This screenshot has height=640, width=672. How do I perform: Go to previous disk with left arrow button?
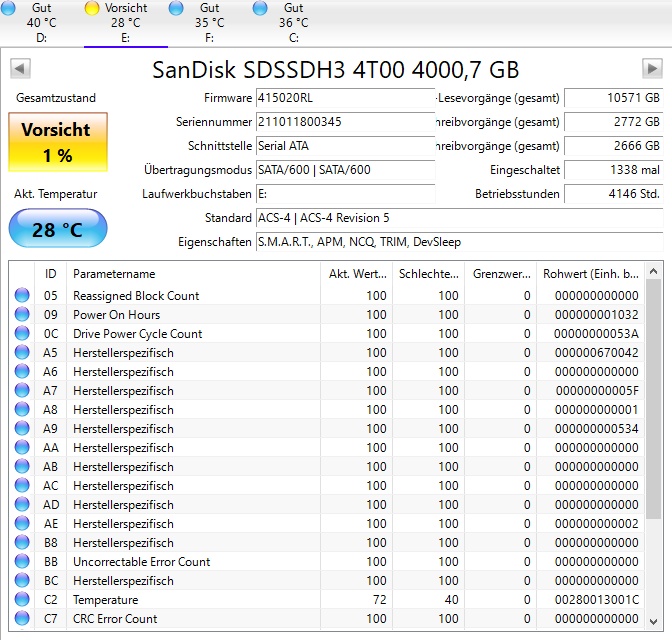coord(20,69)
